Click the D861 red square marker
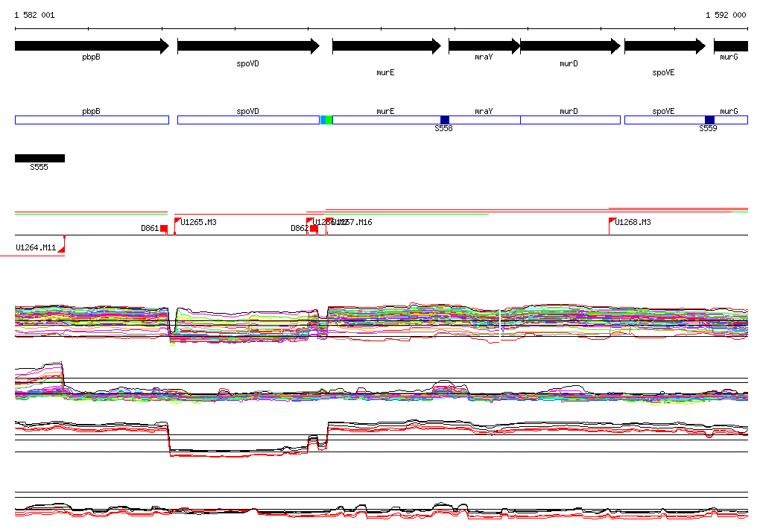 164,228
